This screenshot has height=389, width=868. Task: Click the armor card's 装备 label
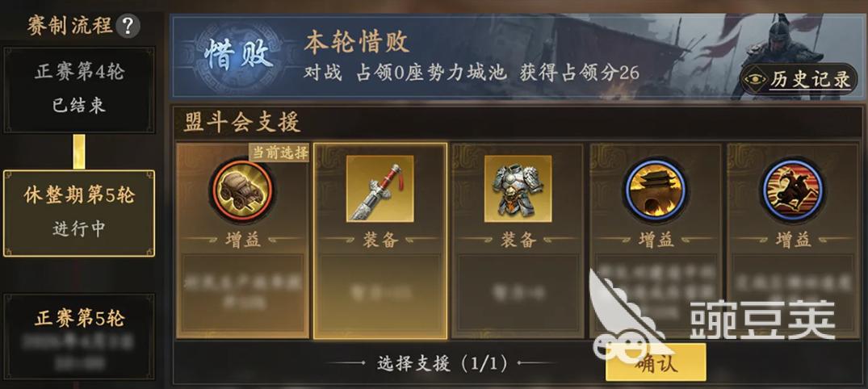518,239
